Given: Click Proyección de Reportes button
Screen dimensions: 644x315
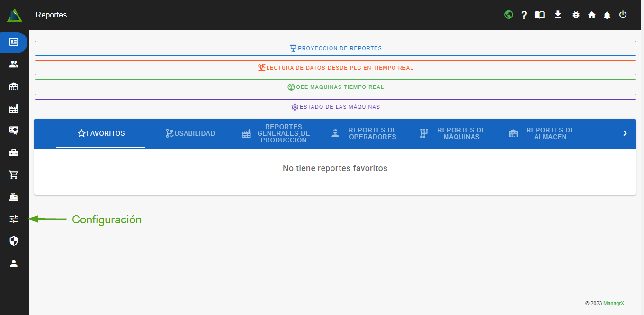Looking at the screenshot, I should pos(335,48).
